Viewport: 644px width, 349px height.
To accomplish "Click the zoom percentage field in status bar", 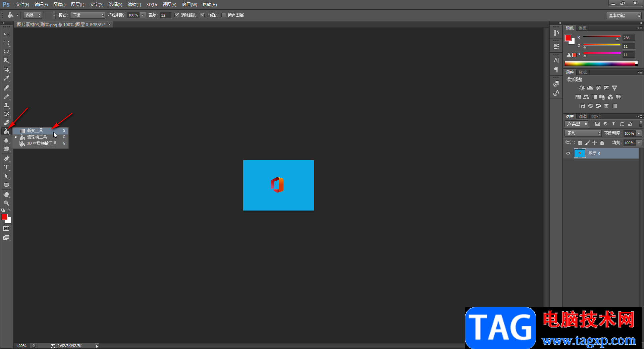I will click(21, 346).
